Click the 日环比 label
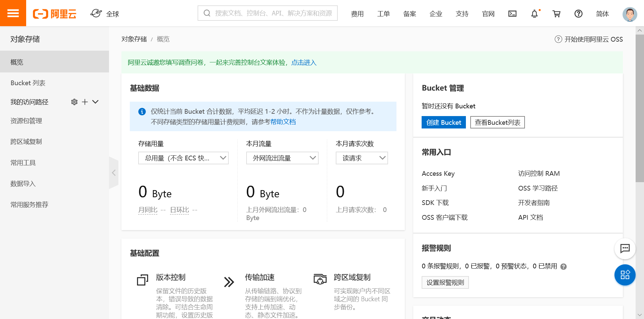 (x=179, y=210)
